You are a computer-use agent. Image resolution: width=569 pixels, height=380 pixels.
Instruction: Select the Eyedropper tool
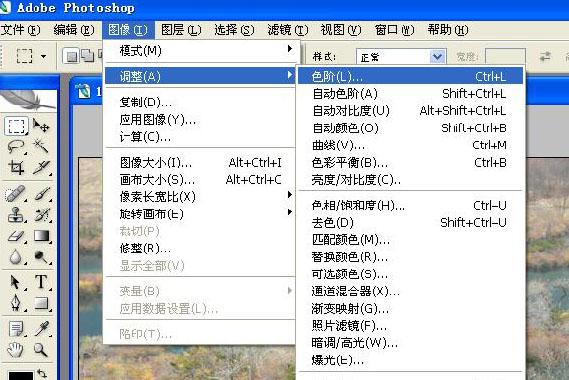pyautogui.click(x=42, y=329)
